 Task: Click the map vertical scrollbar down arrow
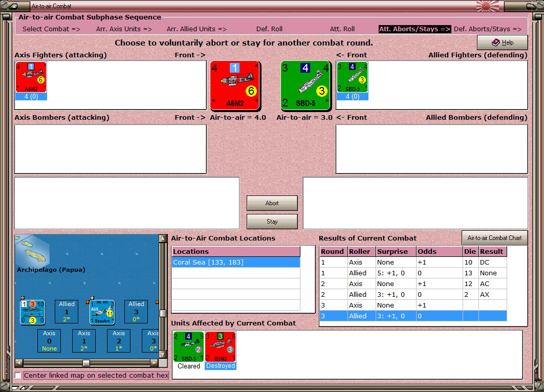(x=162, y=354)
